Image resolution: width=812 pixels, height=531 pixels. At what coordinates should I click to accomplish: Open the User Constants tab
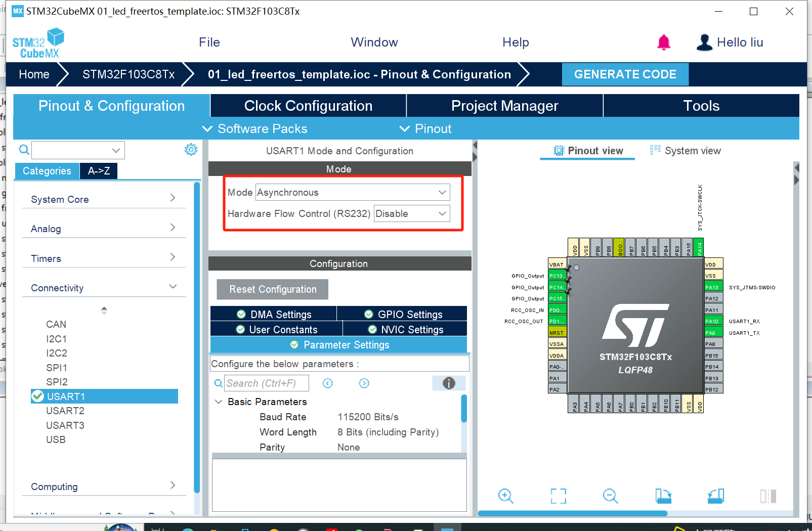(x=277, y=329)
